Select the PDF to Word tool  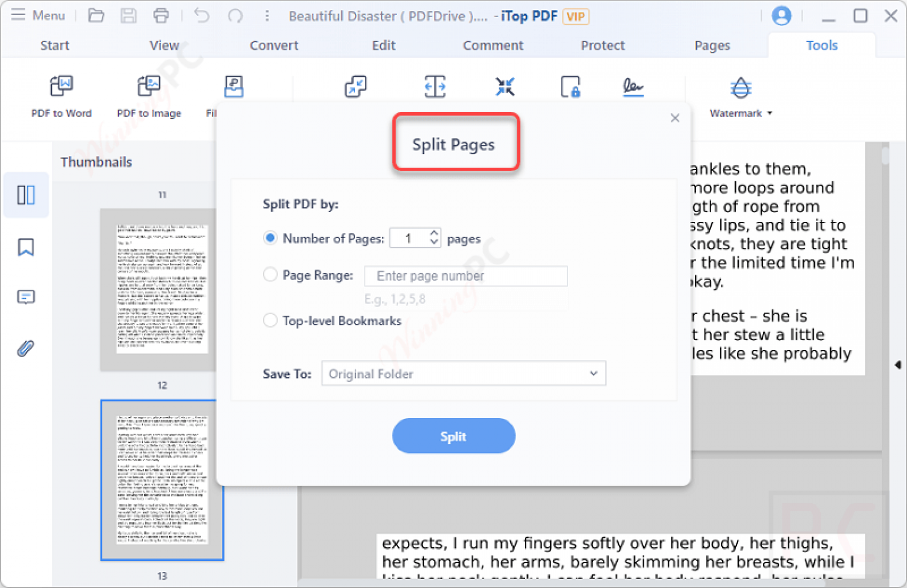coord(61,94)
